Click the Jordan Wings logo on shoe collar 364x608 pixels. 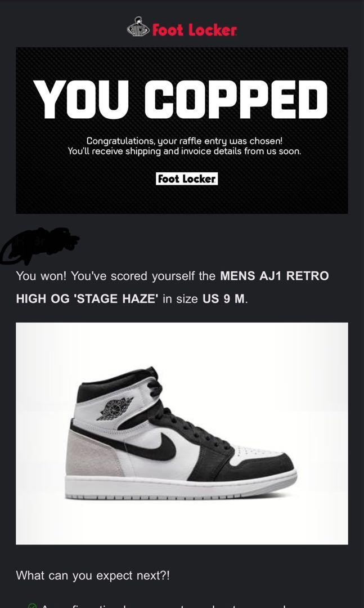pyautogui.click(x=114, y=409)
